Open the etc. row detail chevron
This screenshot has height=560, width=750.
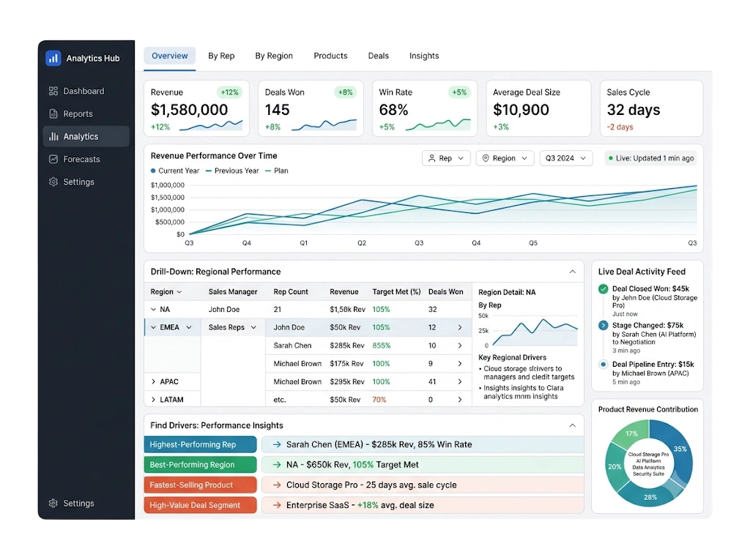coord(460,399)
